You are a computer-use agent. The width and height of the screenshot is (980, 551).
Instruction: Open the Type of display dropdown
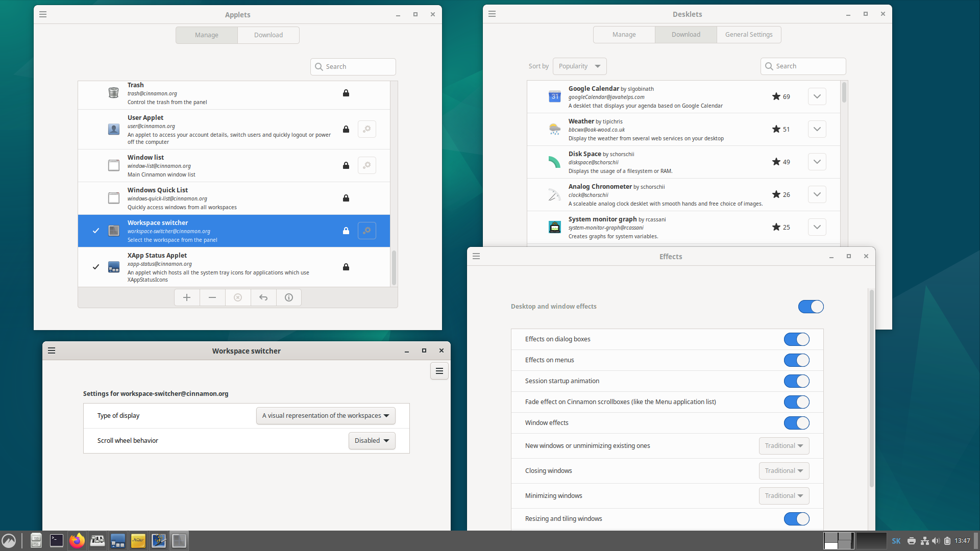pos(326,416)
